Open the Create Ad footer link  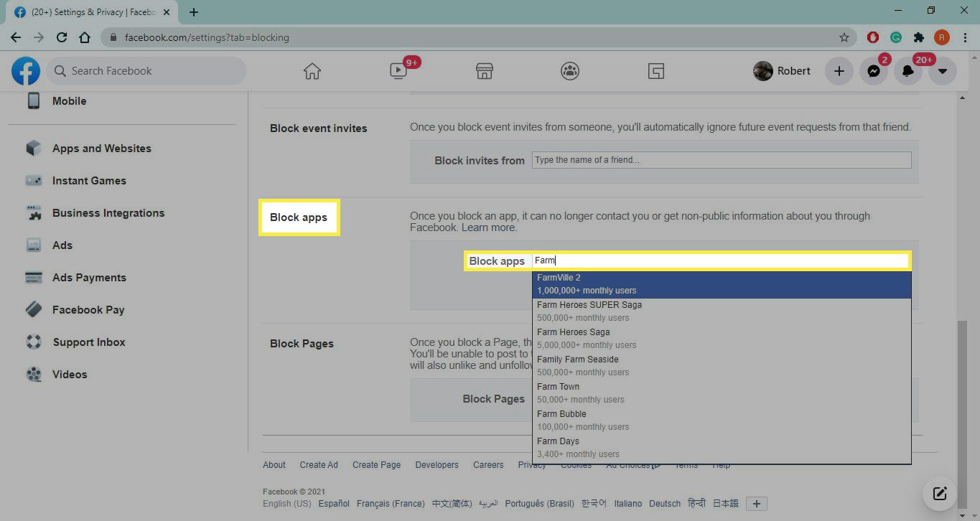(x=319, y=465)
